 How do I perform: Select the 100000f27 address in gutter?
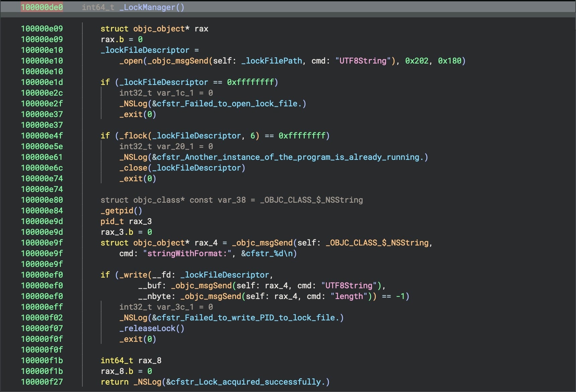click(42, 382)
